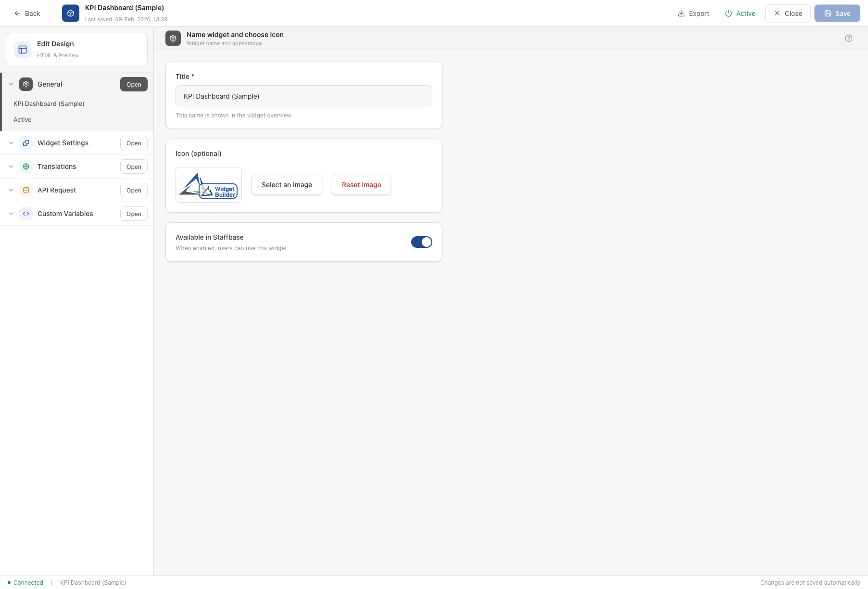The height and width of the screenshot is (589, 868).
Task: Toggle the Active power switch in header
Action: click(728, 13)
